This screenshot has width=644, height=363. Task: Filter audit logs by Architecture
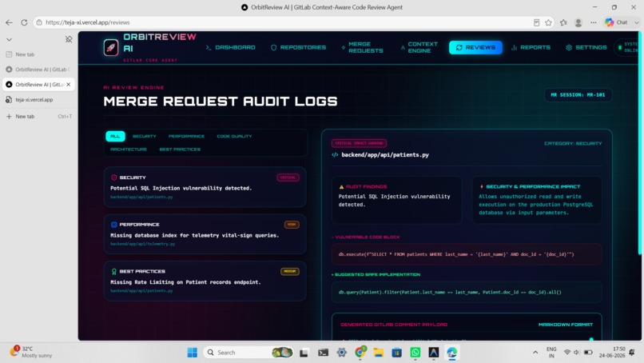tap(129, 150)
